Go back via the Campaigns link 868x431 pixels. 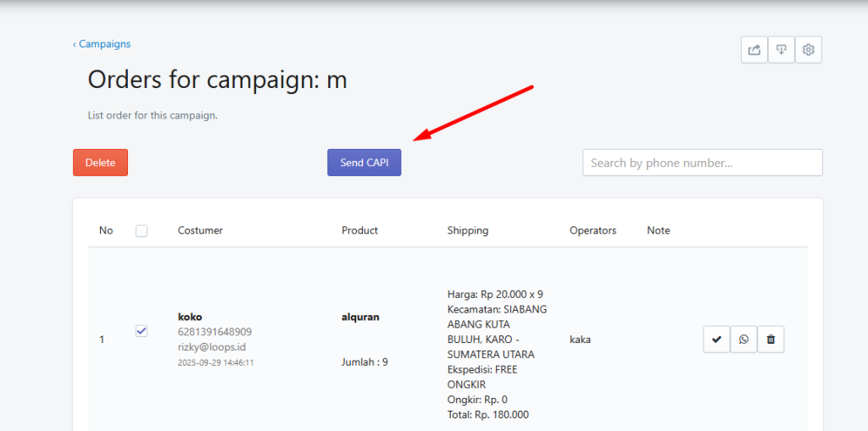click(x=102, y=44)
